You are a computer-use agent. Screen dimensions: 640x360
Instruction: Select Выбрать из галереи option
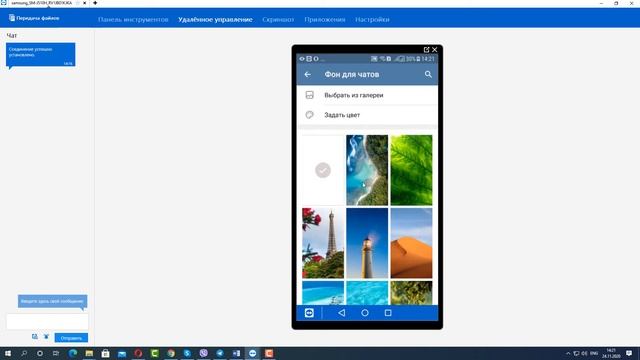pyautogui.click(x=367, y=95)
